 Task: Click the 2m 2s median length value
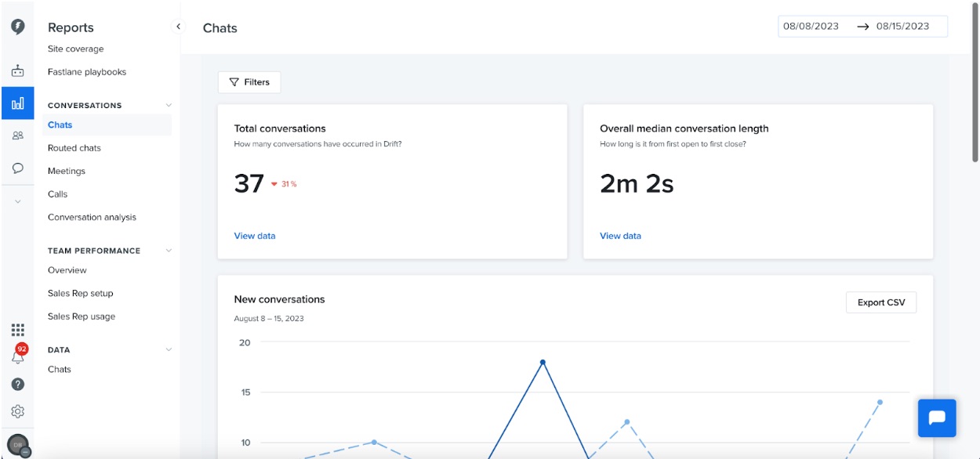point(637,183)
